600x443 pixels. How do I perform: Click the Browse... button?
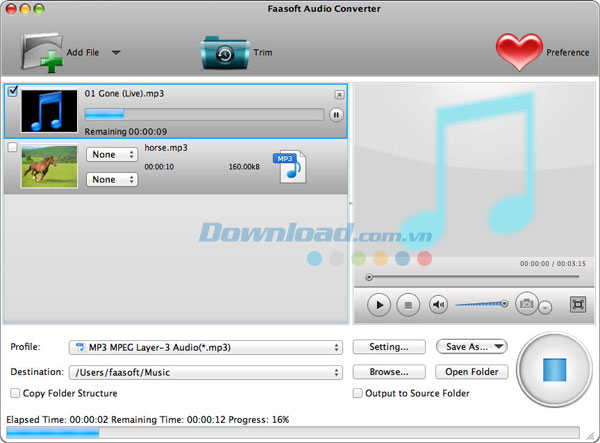click(389, 371)
